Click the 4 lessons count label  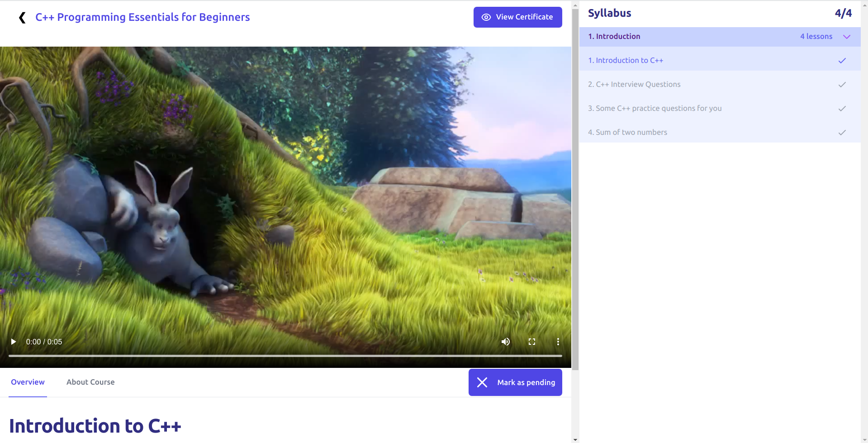[816, 37]
